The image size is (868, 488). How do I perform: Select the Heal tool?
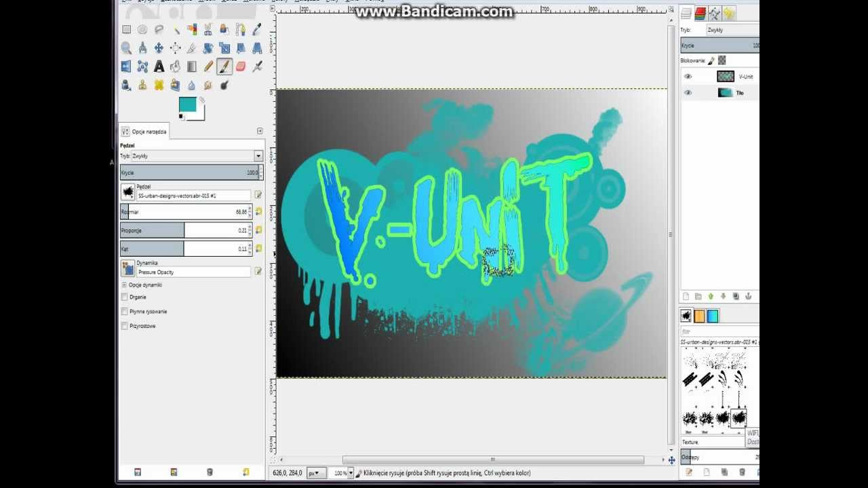click(159, 85)
